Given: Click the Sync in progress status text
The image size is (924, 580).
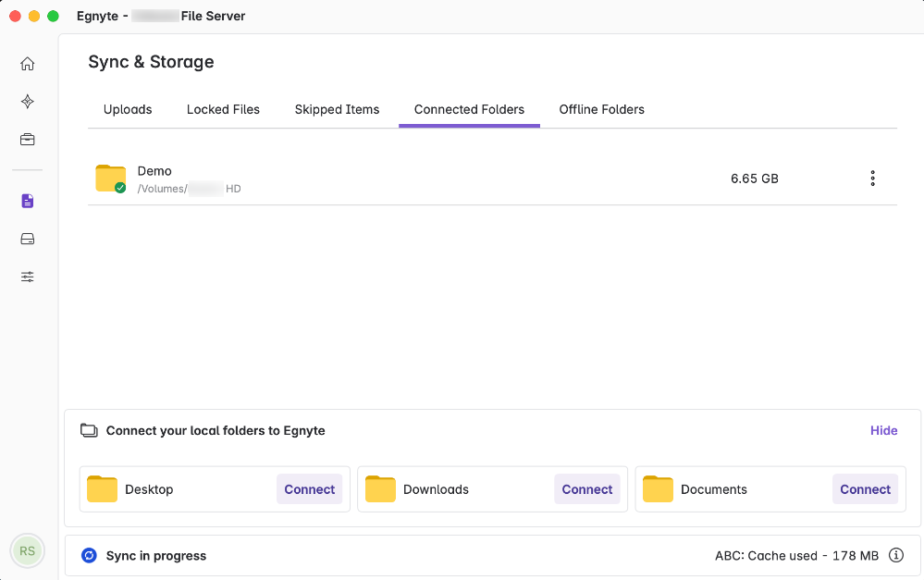Looking at the screenshot, I should tap(156, 556).
